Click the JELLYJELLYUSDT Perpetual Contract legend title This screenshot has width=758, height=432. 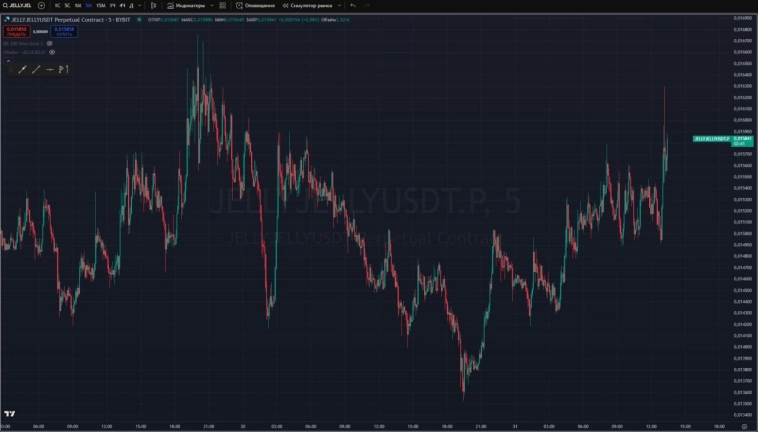[71, 20]
